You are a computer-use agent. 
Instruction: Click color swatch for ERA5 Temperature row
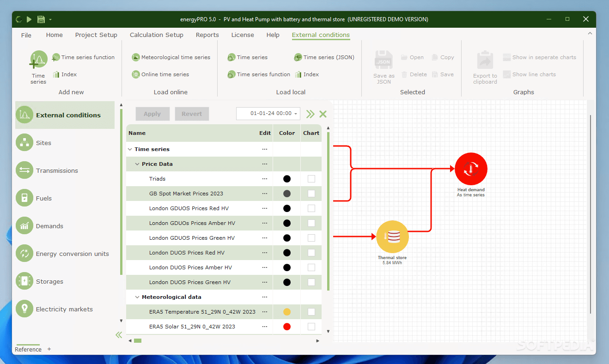(287, 312)
